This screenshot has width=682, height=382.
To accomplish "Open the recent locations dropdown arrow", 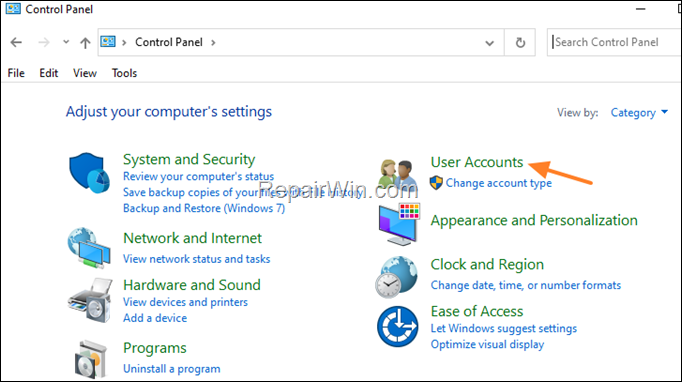I will (x=66, y=42).
